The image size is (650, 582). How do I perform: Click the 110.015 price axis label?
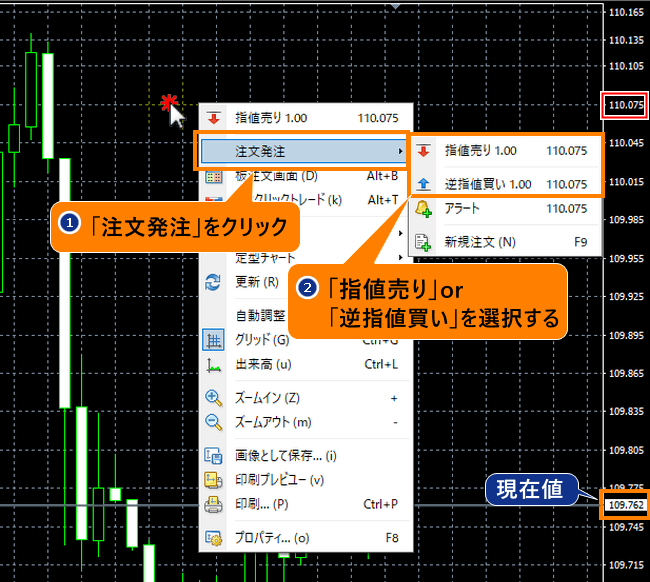point(626,182)
